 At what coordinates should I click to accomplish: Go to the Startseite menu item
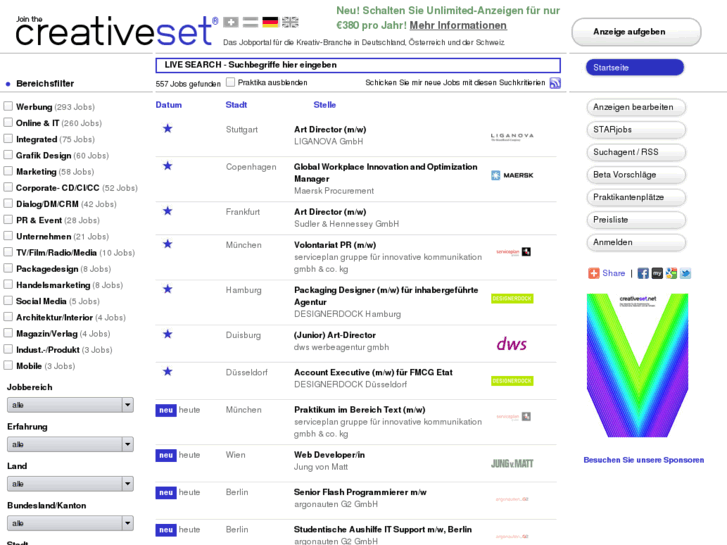pos(635,67)
